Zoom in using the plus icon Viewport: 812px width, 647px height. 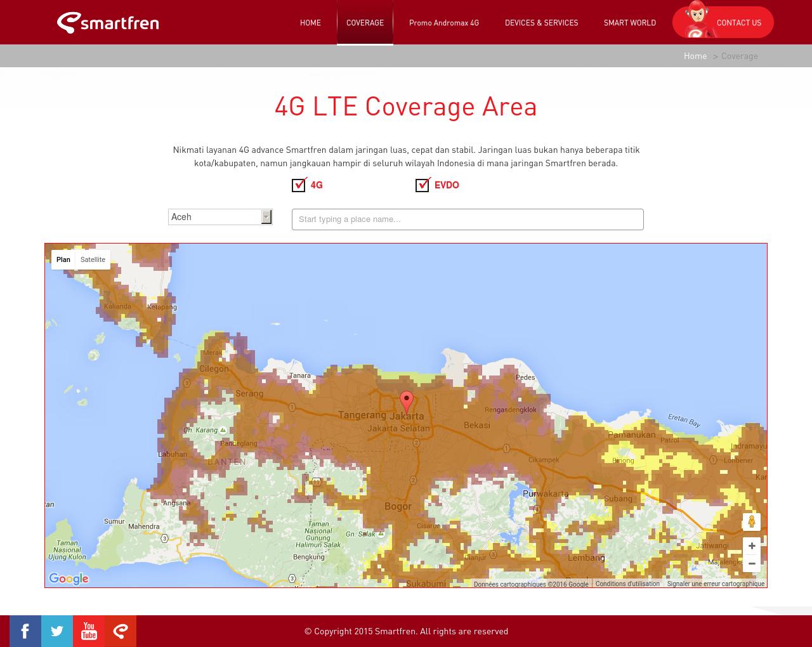752,546
